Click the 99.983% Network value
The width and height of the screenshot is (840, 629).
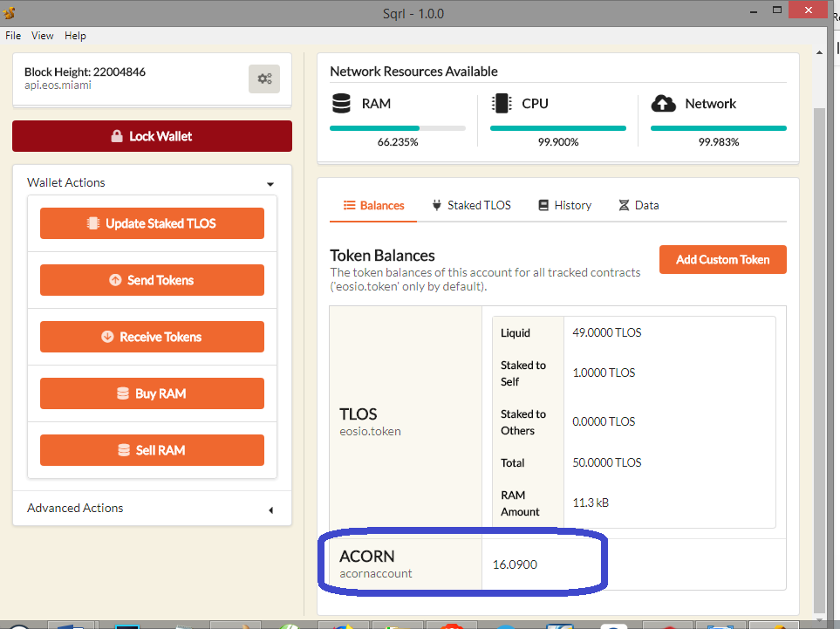pyautogui.click(x=719, y=142)
